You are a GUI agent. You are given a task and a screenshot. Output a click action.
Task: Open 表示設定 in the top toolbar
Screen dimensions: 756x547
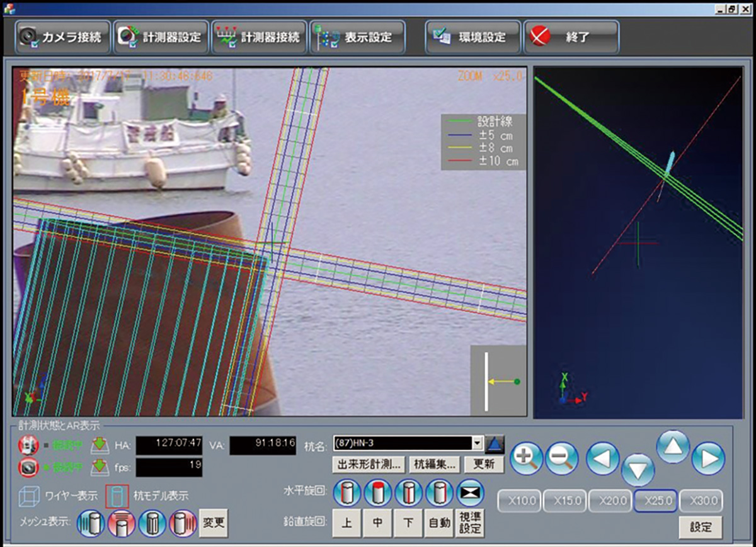[x=357, y=37]
